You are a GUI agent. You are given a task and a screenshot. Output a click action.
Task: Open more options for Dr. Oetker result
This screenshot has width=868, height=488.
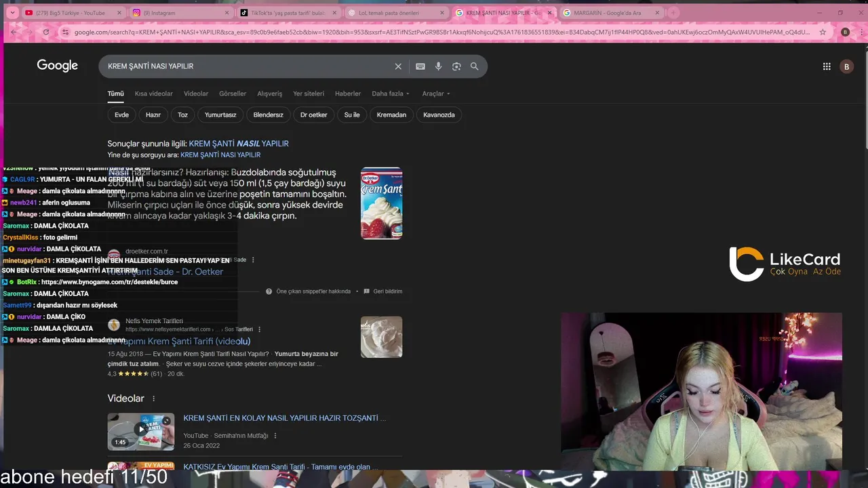pyautogui.click(x=254, y=260)
